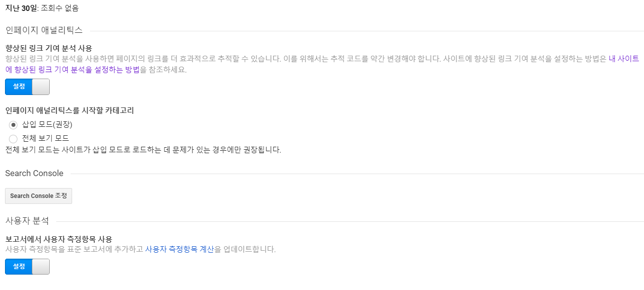Click the Search Console 조정 button
The height and width of the screenshot is (290, 644).
38,196
